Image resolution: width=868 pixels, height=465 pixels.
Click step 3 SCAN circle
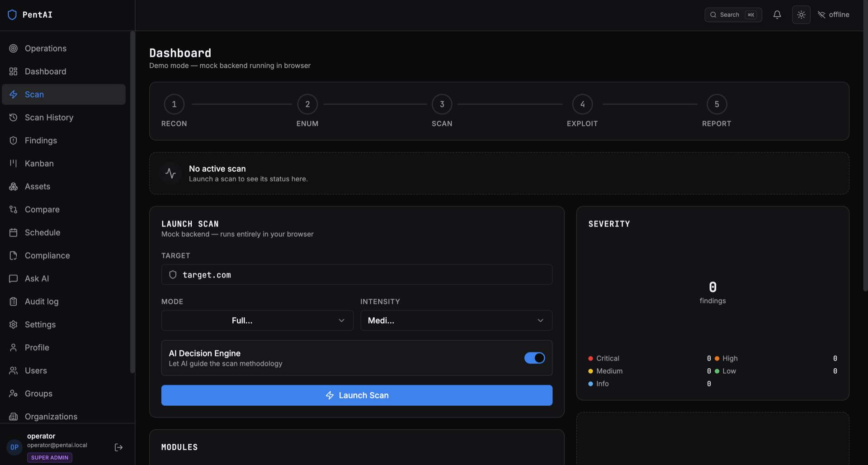click(442, 104)
